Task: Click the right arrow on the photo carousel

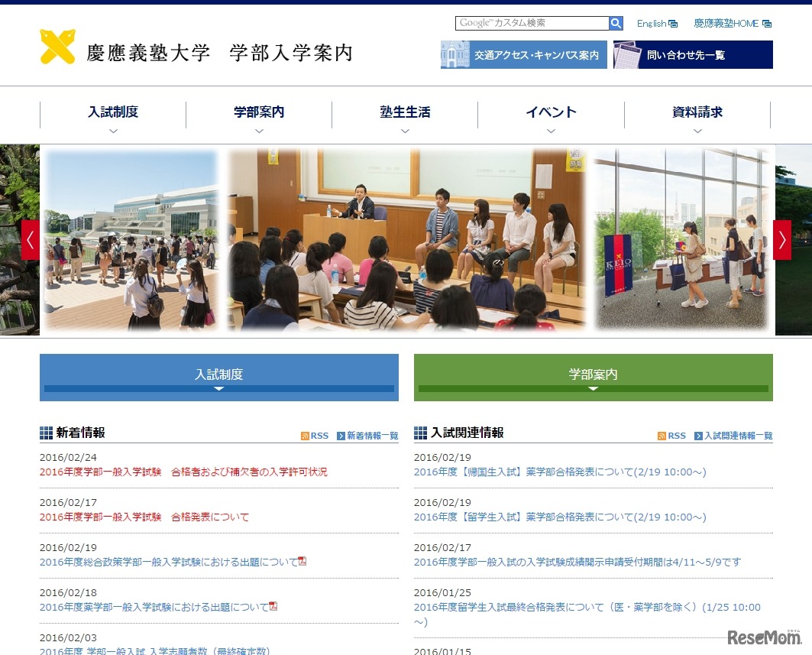Action: [x=782, y=239]
